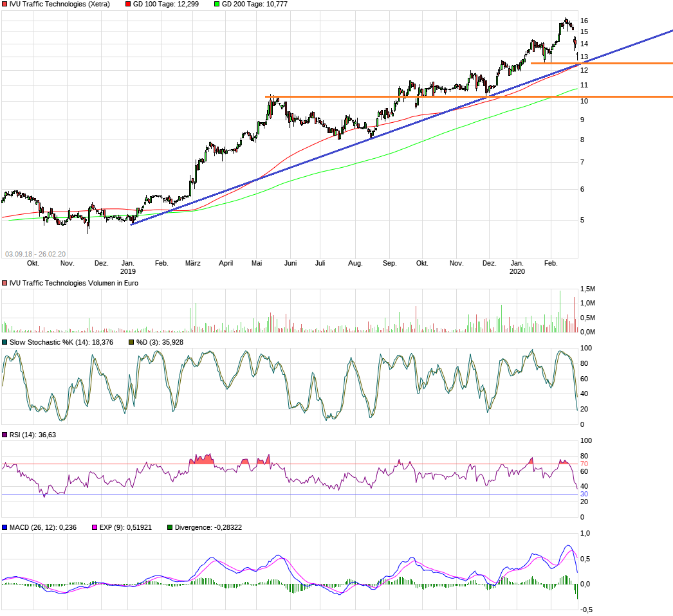Click the '2019' year label under Jan.
Viewport: 673px width, 616px height.
click(x=128, y=271)
